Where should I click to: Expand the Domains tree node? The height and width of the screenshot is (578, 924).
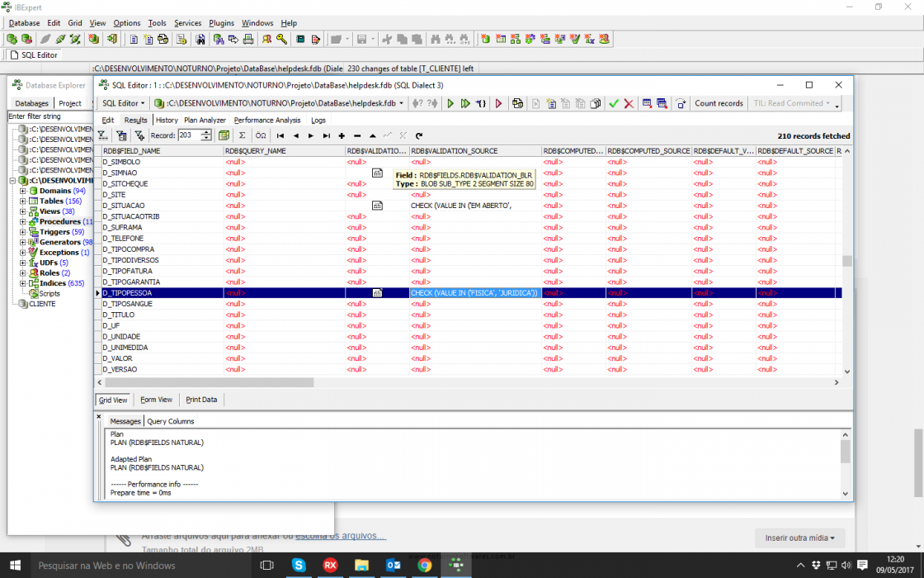(23, 191)
